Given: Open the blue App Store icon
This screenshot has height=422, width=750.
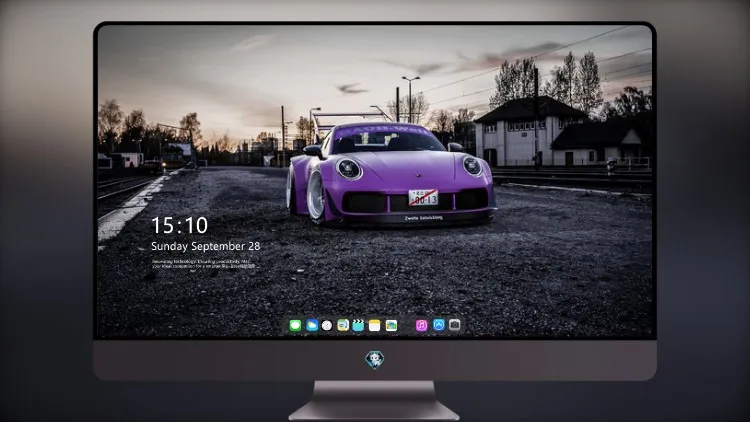Looking at the screenshot, I should (x=439, y=325).
